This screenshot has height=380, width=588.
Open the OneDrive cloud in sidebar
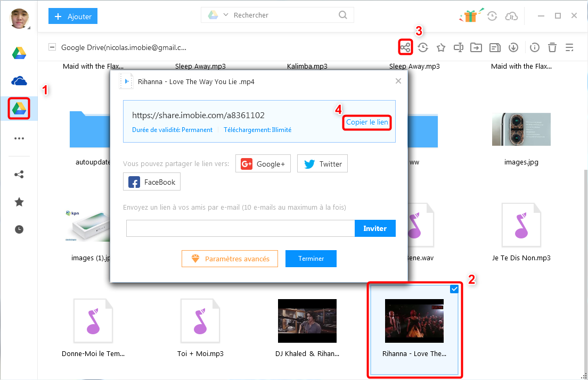point(19,80)
